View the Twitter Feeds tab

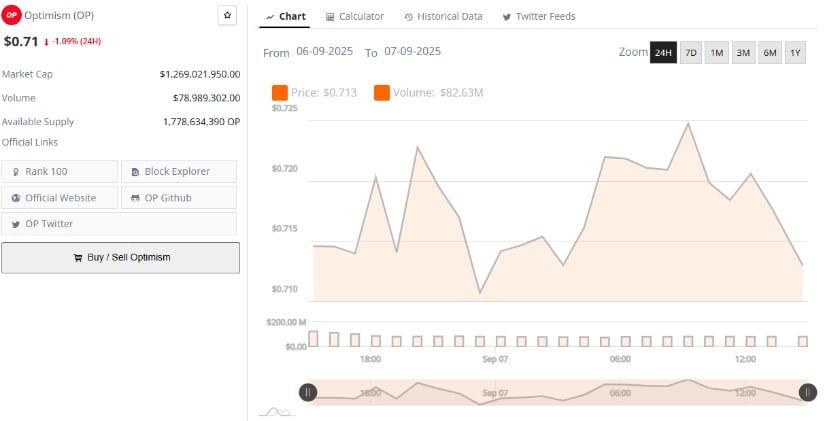(539, 17)
